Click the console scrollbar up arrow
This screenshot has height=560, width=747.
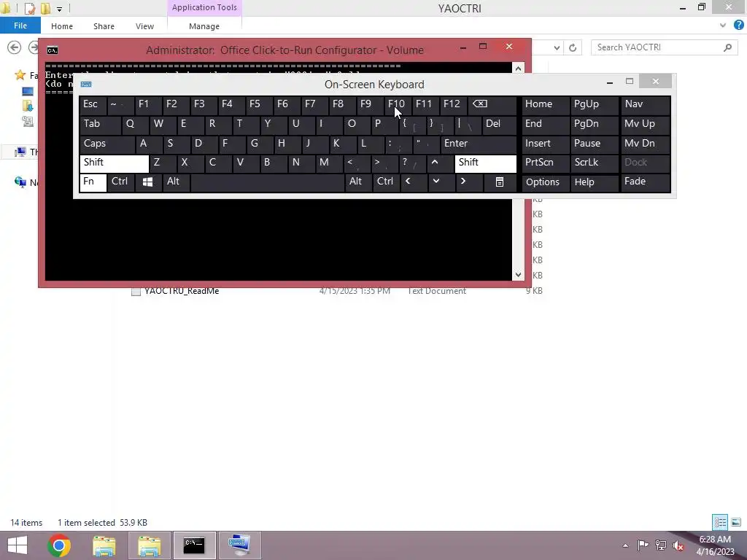point(518,68)
